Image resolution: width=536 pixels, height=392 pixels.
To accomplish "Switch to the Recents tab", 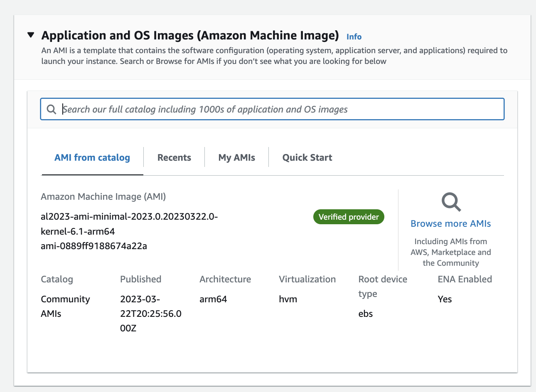I will click(x=174, y=157).
